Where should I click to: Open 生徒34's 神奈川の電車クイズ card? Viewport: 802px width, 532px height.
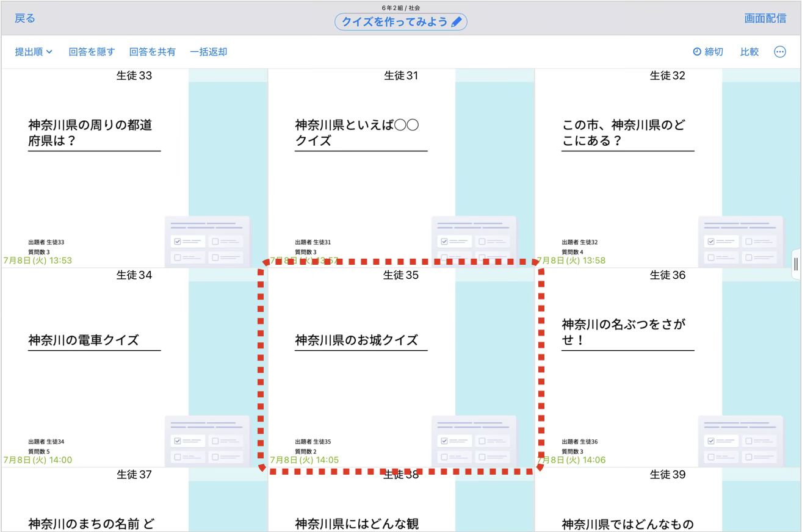[x=134, y=368]
